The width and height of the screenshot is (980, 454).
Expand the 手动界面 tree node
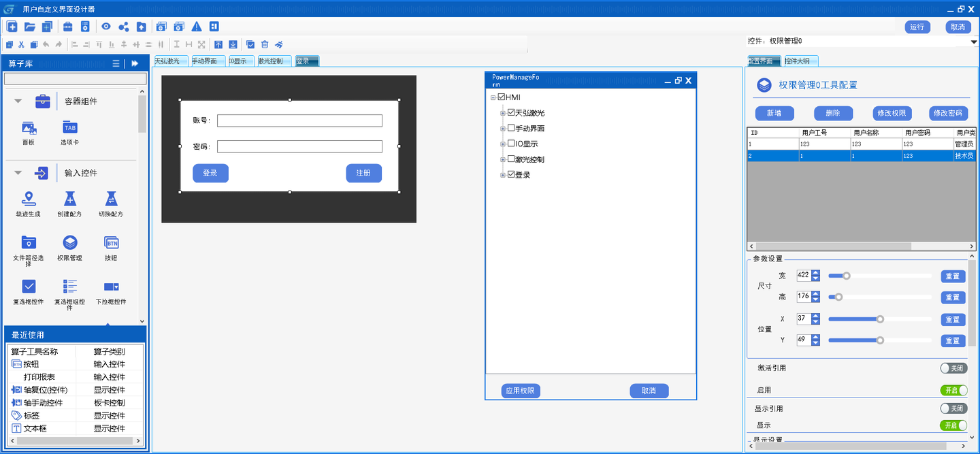click(x=503, y=129)
